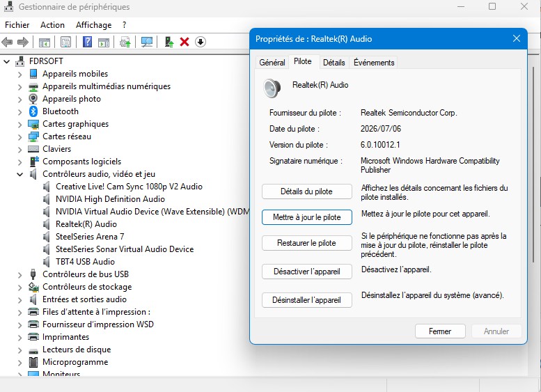Select the Pilote tab
This screenshot has height=392, width=541.
click(x=303, y=61)
